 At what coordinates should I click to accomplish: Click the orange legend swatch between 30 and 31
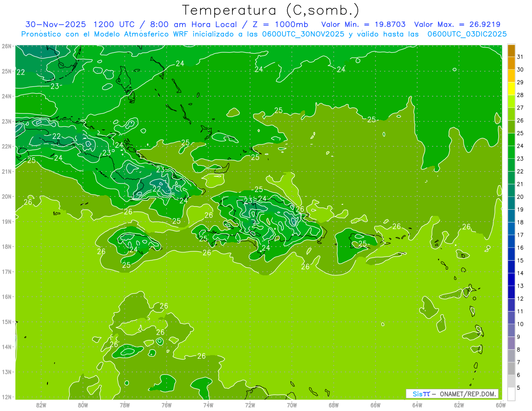coord(511,63)
